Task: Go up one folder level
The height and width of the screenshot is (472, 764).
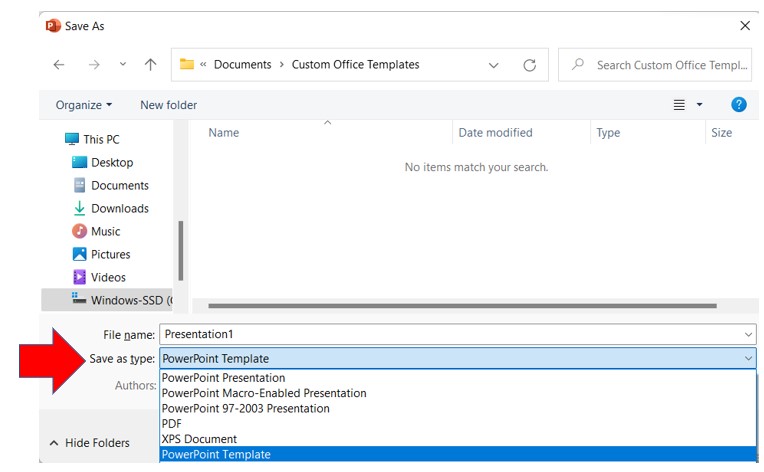Action: [151, 64]
